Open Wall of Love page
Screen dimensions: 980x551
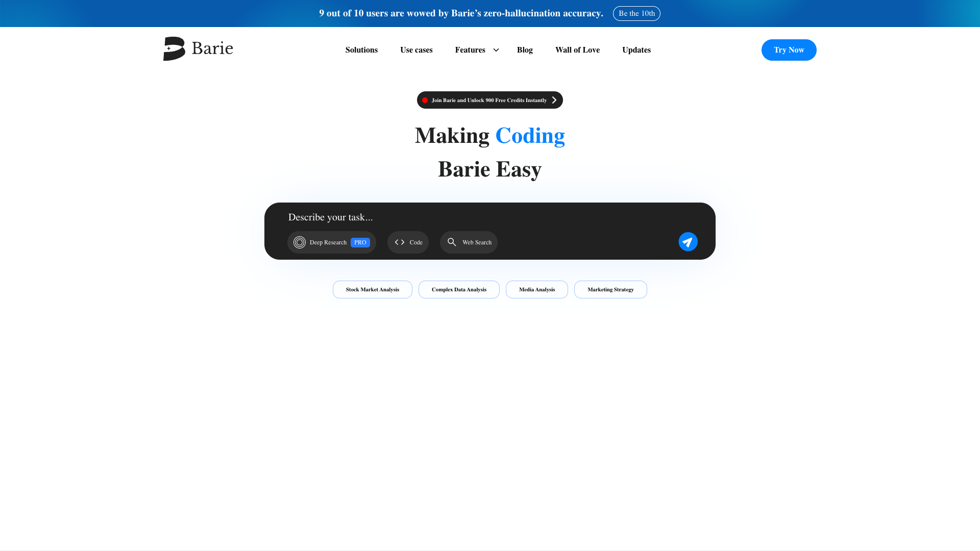pos(577,50)
